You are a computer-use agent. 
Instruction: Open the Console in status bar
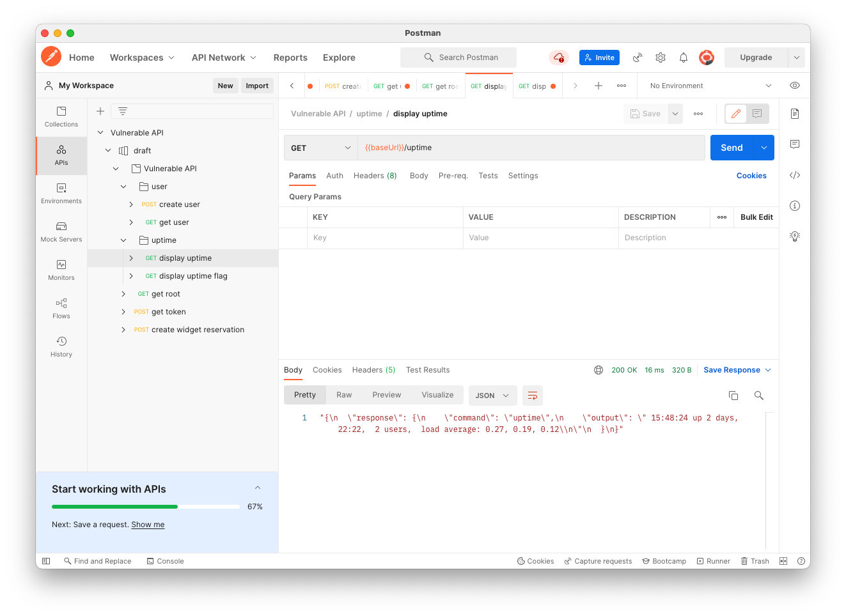point(165,561)
